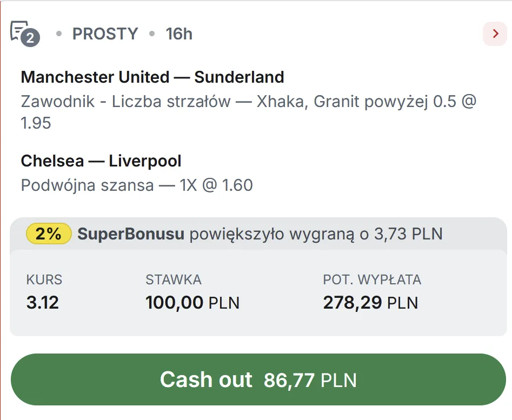Click the number 2 badge on slip icon
This screenshot has height=420, width=512.
(31, 38)
